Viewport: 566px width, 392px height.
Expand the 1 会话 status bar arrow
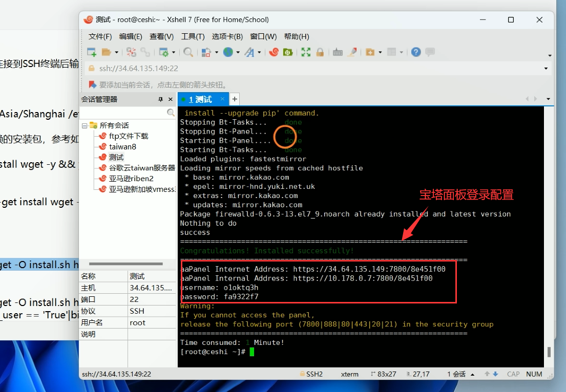point(472,374)
